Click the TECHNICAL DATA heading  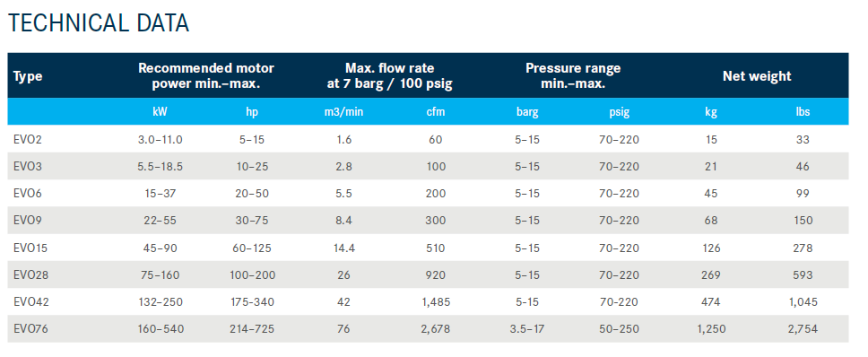(x=99, y=23)
